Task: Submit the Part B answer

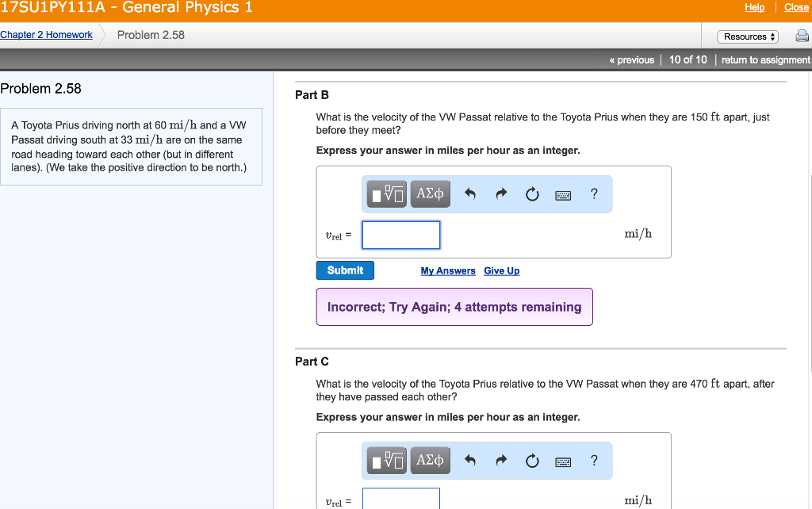Action: click(345, 270)
